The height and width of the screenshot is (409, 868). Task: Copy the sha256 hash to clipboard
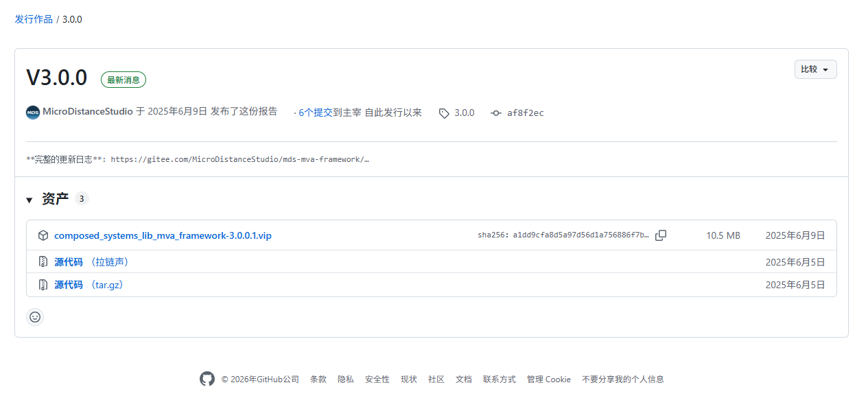pos(661,235)
